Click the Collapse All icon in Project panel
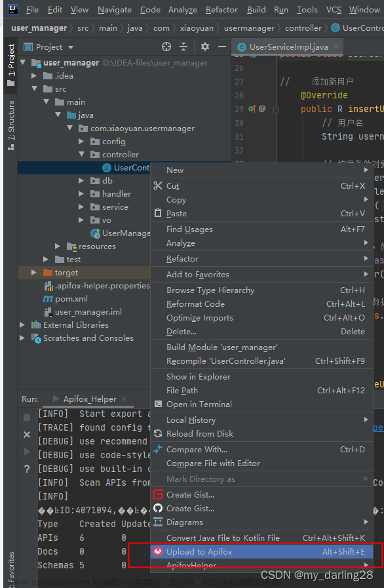 tap(183, 47)
